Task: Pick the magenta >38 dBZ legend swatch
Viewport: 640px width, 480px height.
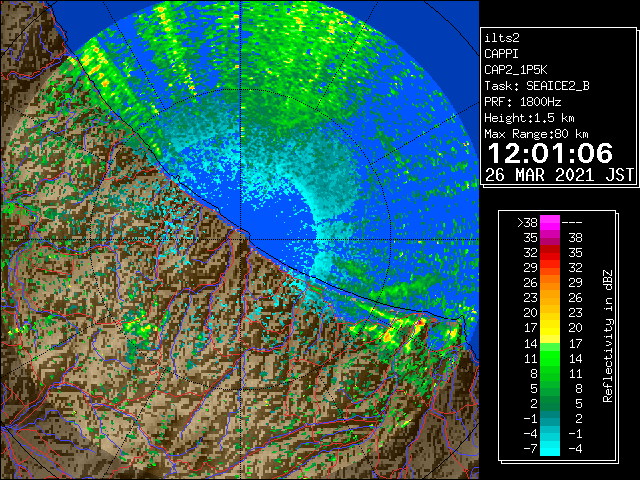Action: (x=550, y=223)
